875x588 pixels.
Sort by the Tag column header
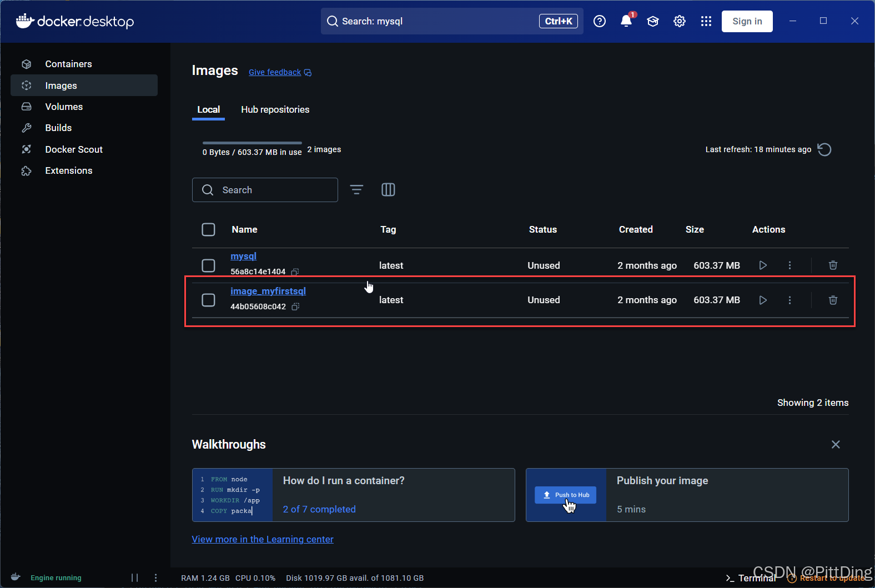click(388, 229)
